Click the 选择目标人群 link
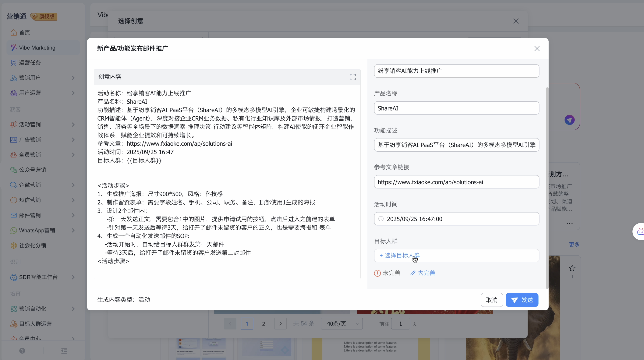 coord(399,255)
